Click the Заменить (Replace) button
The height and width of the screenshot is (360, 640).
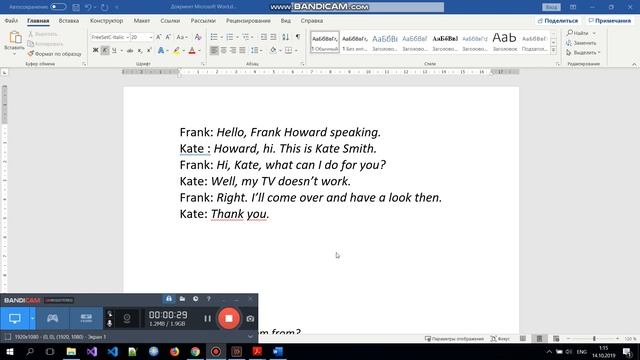(x=581, y=43)
